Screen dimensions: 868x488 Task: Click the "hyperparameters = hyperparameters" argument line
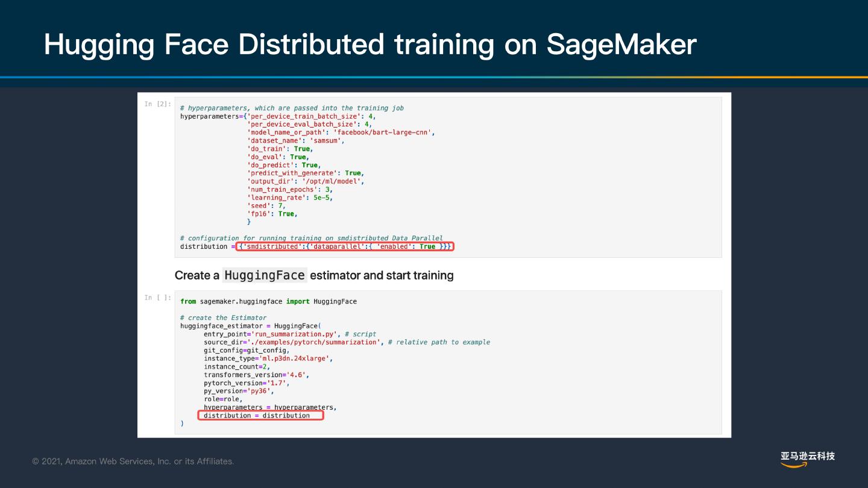point(270,407)
